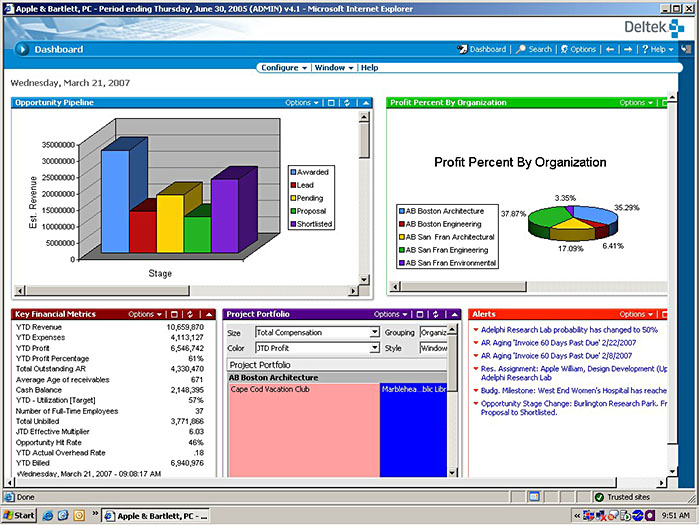
Task: Click the AB Boston Architecture group header
Action: (x=338, y=378)
